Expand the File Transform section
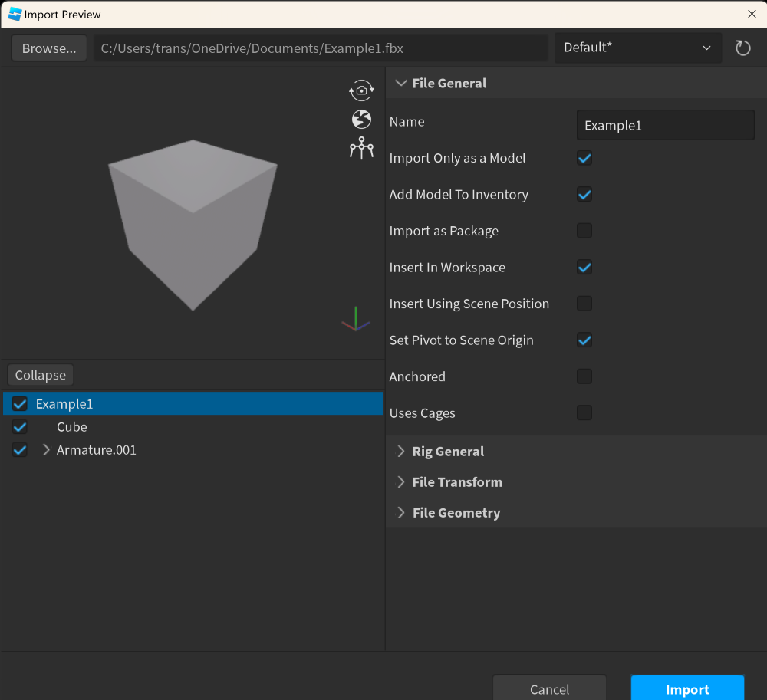767x700 pixels. coord(401,482)
